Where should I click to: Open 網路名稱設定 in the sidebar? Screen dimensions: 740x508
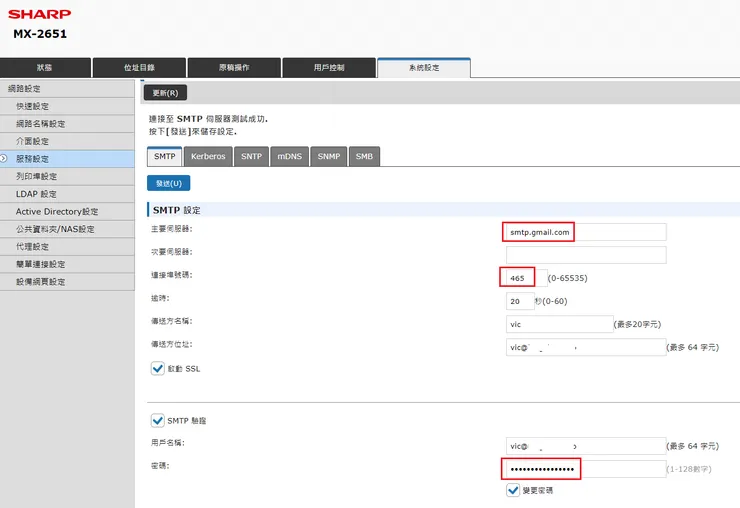pos(67,124)
